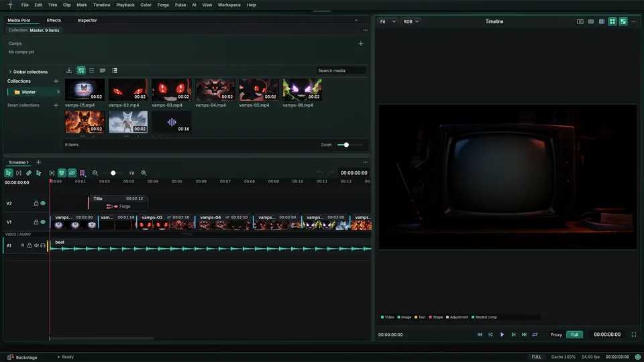The image size is (644, 362).
Task: Select vamps-04.mp4 thumbnail in media pool
Action: click(215, 89)
